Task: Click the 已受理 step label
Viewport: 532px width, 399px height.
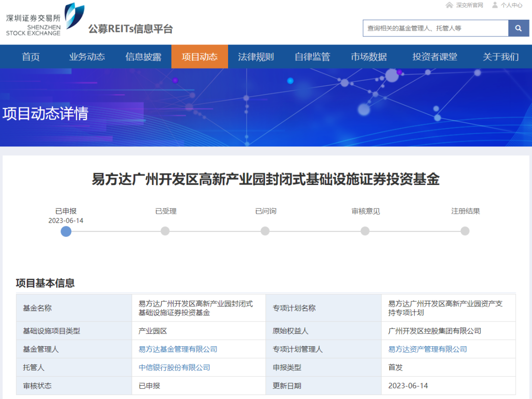Action: [166, 211]
